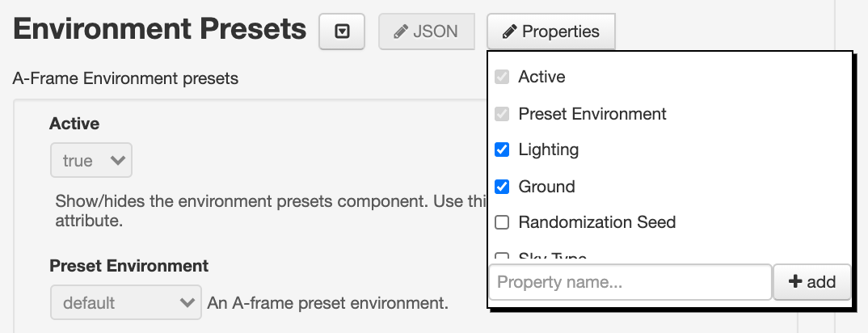Viewport: 868px width, 333px height.
Task: Click the bold Preset Environment field label
Action: 129,266
